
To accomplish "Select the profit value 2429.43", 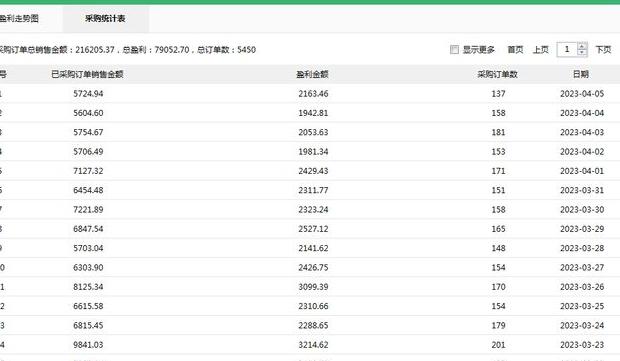I will [313, 171].
